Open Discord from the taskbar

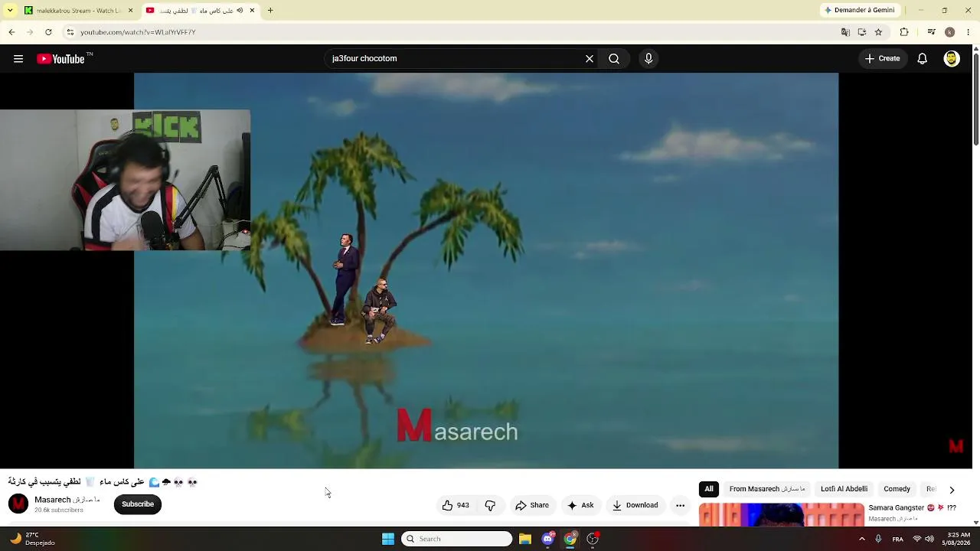pos(547,539)
